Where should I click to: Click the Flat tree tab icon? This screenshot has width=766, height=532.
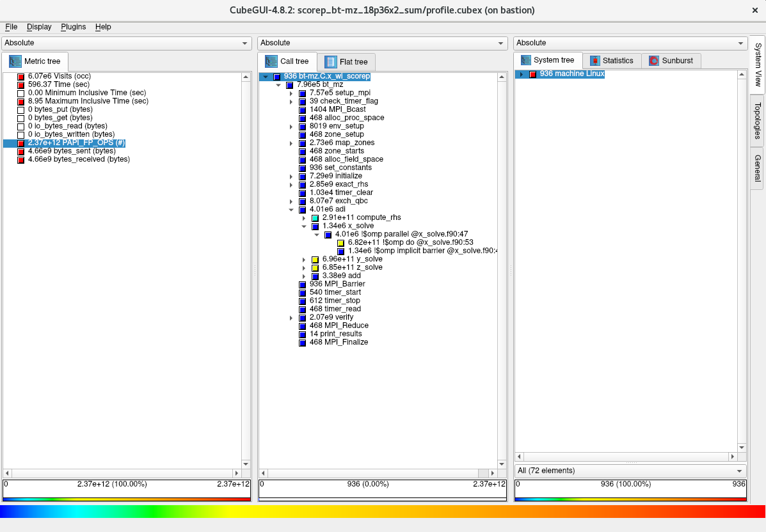[x=330, y=61]
